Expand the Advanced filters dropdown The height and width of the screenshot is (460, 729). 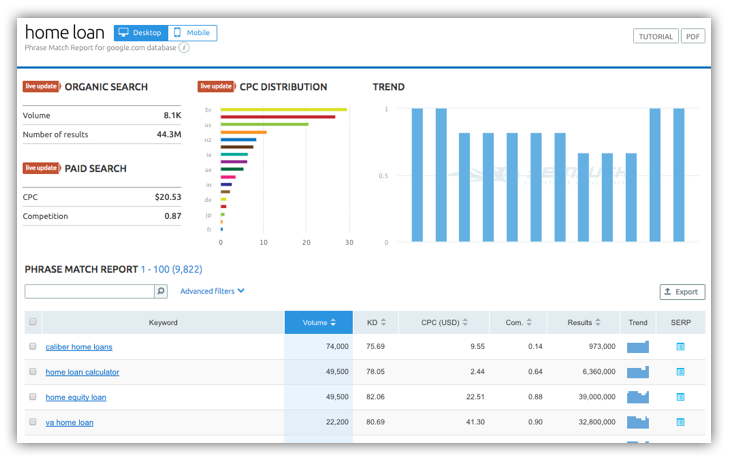(212, 291)
